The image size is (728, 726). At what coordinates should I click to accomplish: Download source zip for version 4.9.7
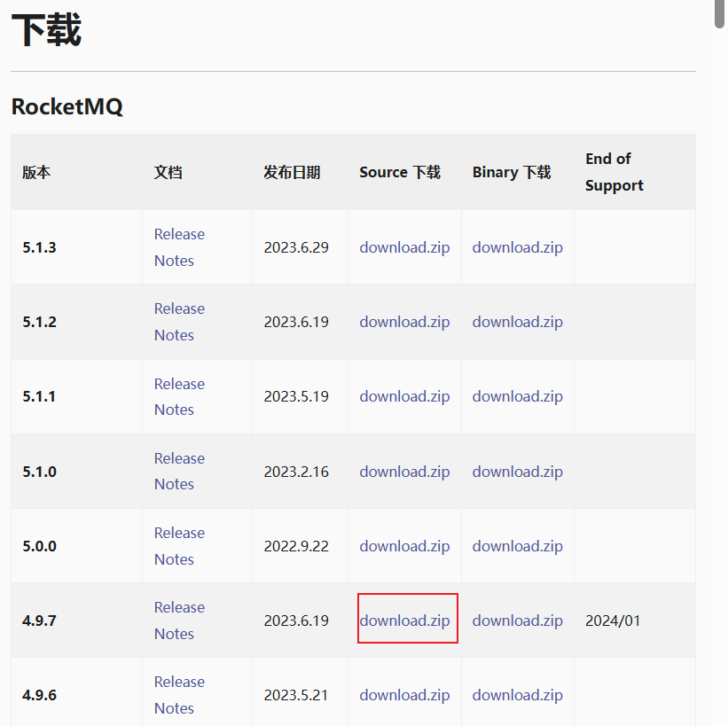click(404, 621)
